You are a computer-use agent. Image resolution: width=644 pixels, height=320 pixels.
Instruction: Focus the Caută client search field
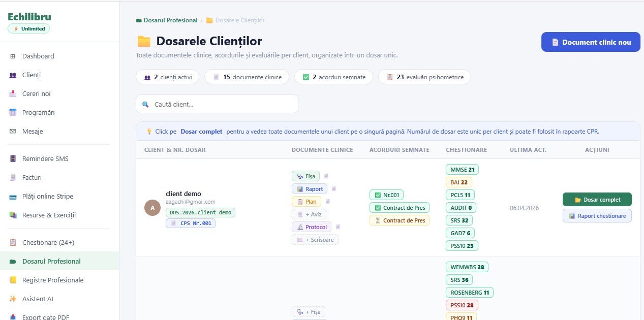[x=217, y=104]
